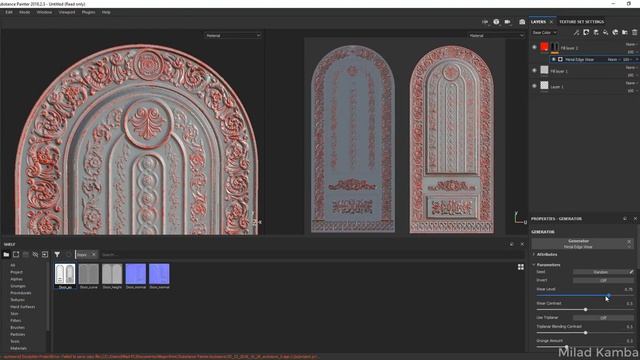This screenshot has width=640, height=360.
Task: Click the folder icon in Shelf toolbar
Action: point(6,254)
